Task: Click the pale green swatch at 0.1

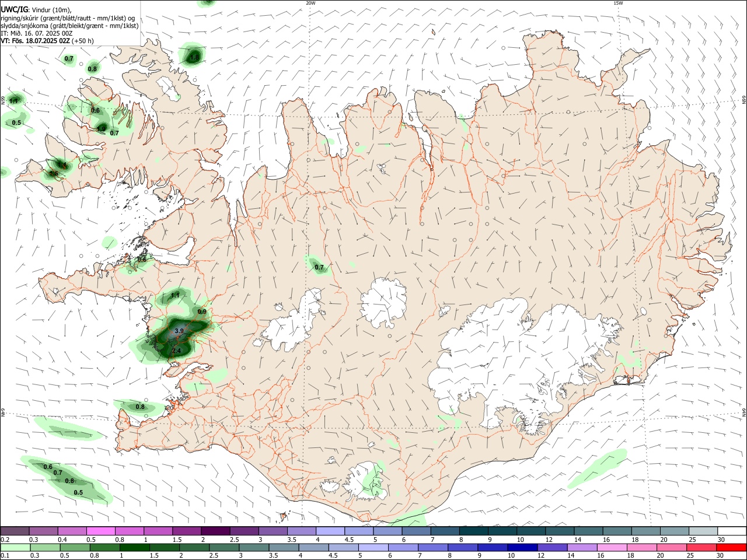Action: click(x=16, y=547)
